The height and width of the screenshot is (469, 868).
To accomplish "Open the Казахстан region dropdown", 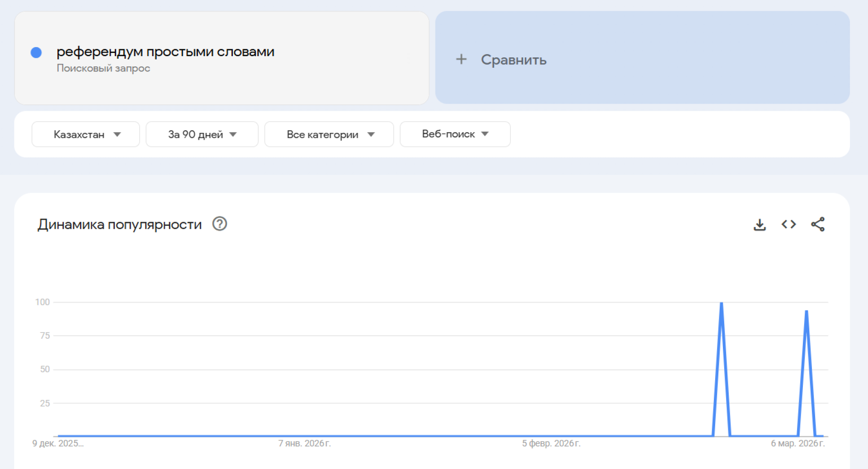I will pyautogui.click(x=85, y=134).
